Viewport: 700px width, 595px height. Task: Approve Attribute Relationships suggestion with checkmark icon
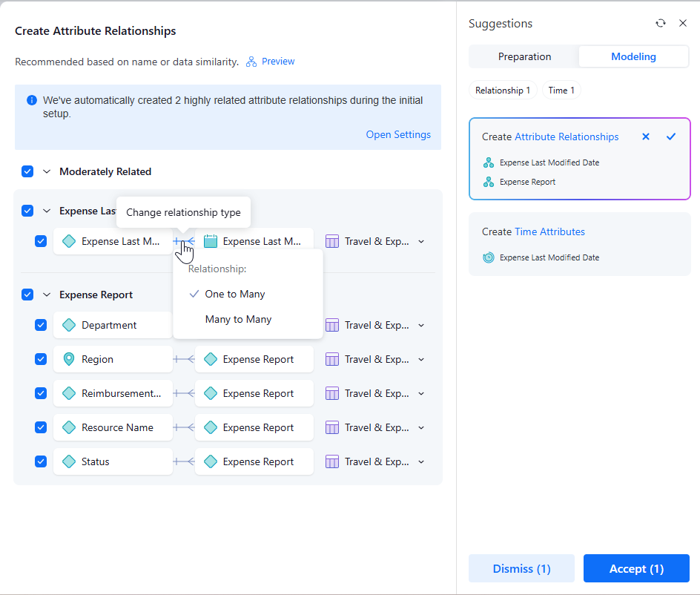point(671,137)
